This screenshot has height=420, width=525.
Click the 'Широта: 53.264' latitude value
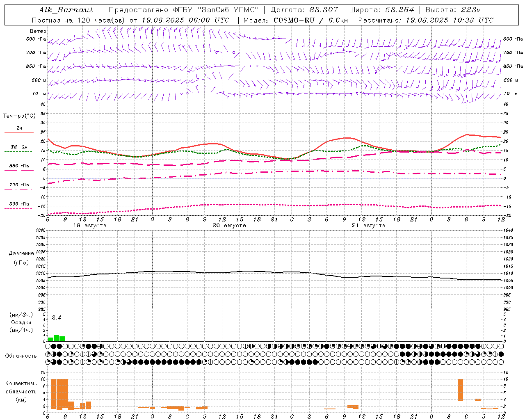pos(381,10)
